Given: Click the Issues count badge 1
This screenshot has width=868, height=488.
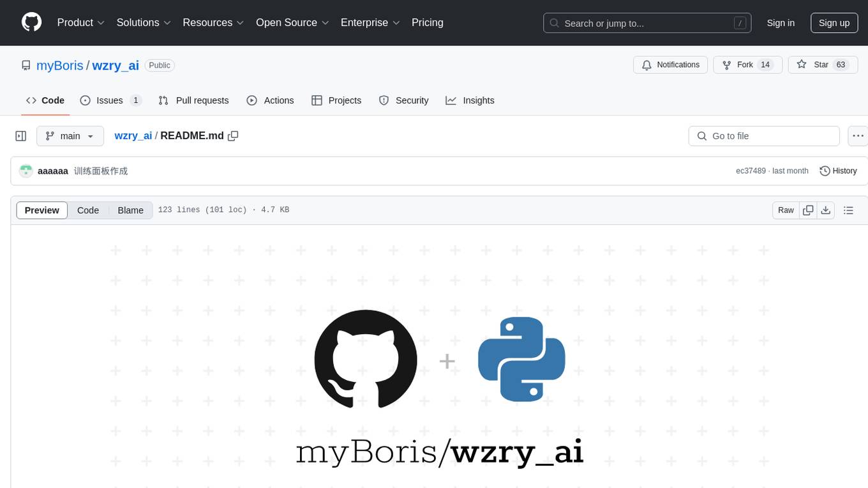Looking at the screenshot, I should click(x=135, y=100).
